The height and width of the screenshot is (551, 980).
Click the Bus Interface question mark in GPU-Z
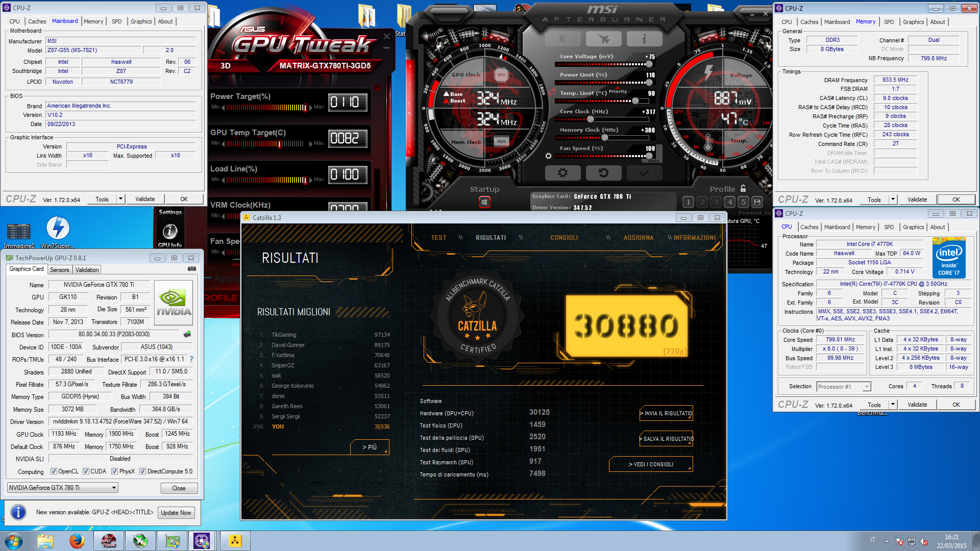tap(191, 359)
